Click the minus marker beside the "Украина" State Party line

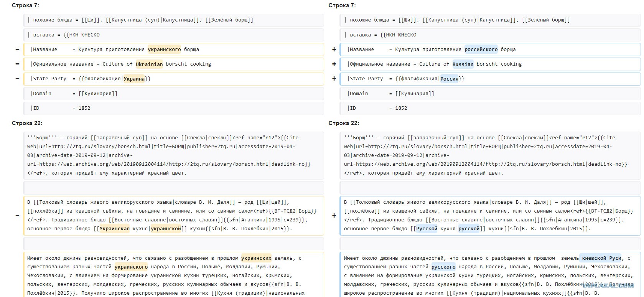tap(17, 79)
